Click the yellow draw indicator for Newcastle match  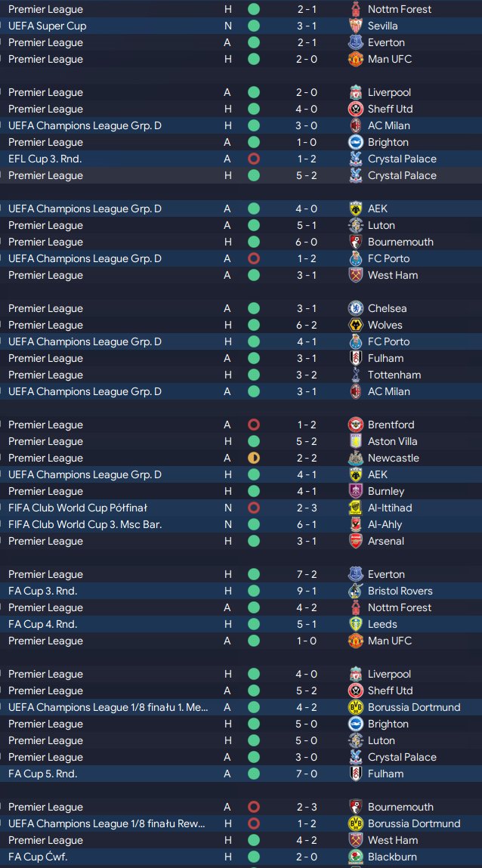[x=254, y=458]
